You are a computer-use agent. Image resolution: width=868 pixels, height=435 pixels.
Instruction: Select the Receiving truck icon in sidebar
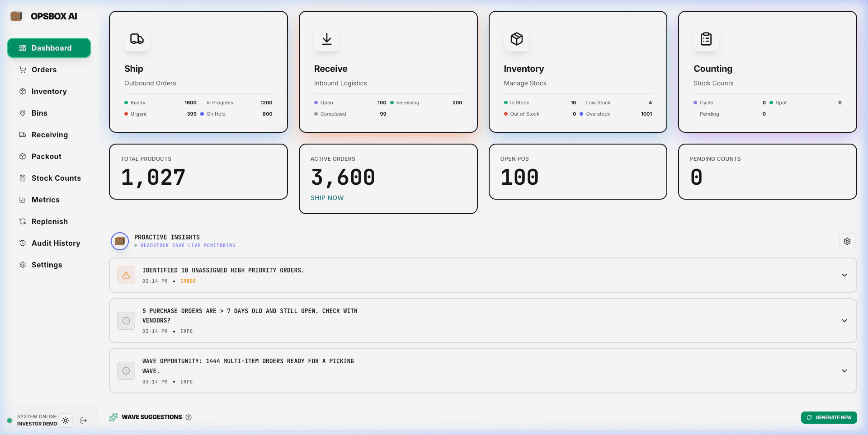(23, 135)
